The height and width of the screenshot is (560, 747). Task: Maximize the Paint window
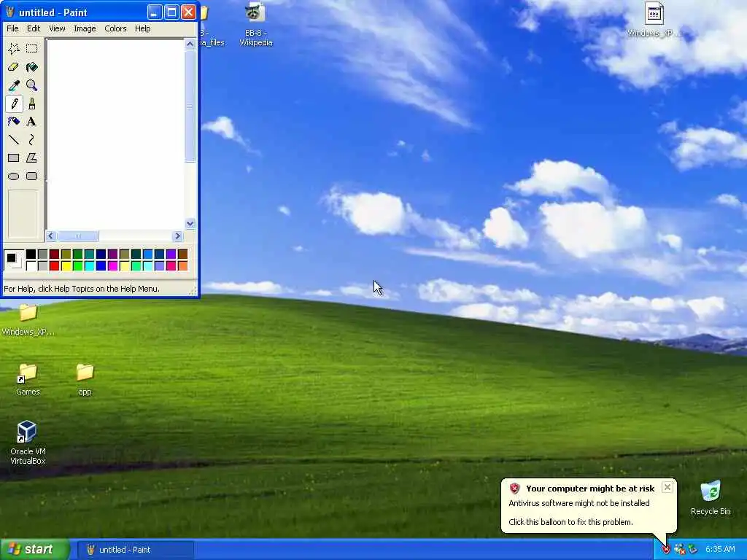tap(171, 12)
